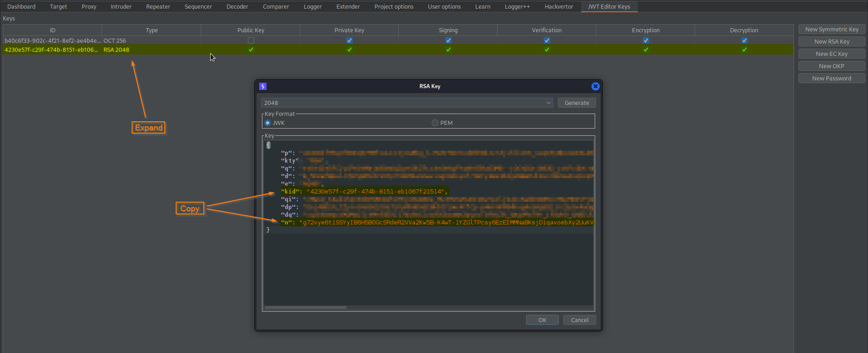Open the Repeater tab
The image size is (868, 353).
tap(158, 6)
